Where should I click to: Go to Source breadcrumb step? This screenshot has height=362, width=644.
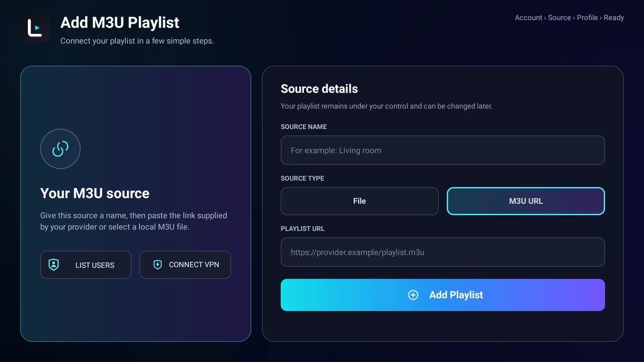(x=559, y=18)
